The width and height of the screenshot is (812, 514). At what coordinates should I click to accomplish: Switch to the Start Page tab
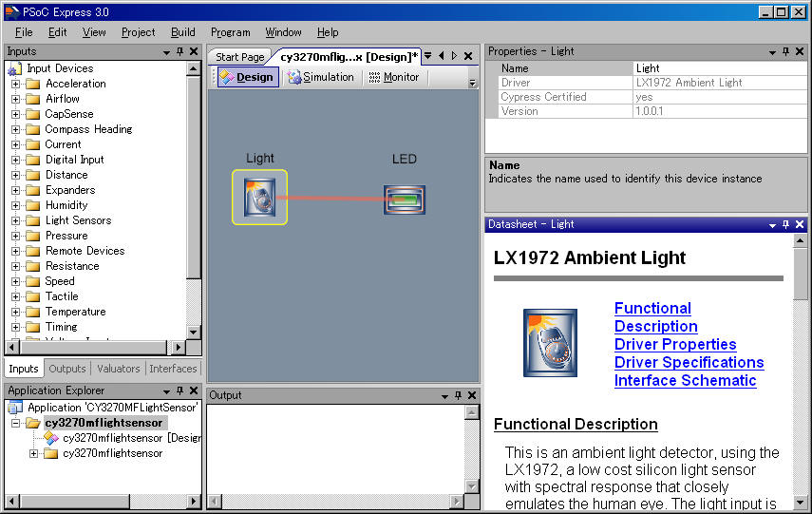239,57
